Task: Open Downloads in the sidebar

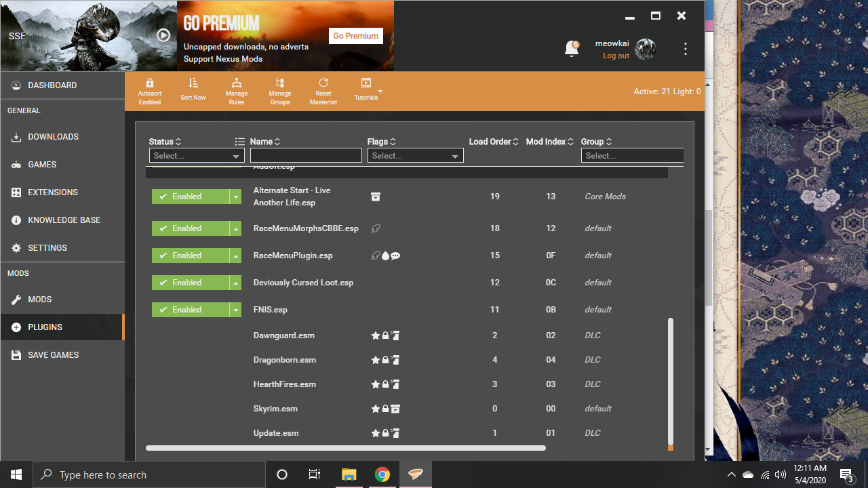Action: (62, 137)
